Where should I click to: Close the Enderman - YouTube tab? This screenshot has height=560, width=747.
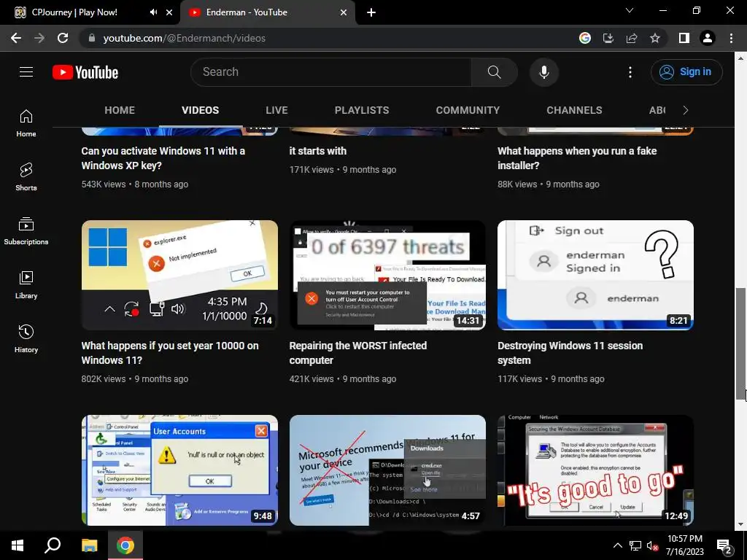point(344,12)
